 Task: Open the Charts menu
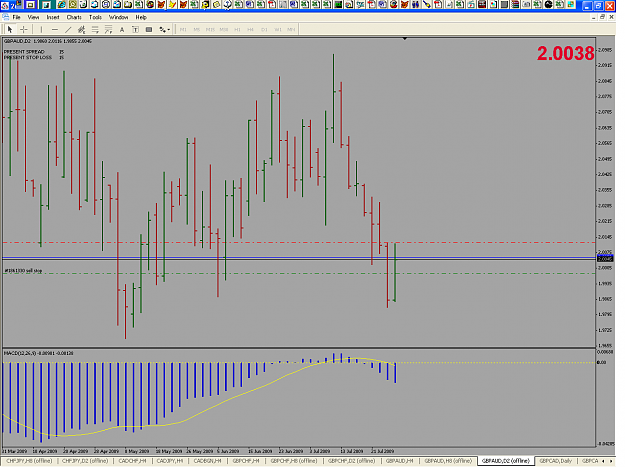click(x=74, y=17)
